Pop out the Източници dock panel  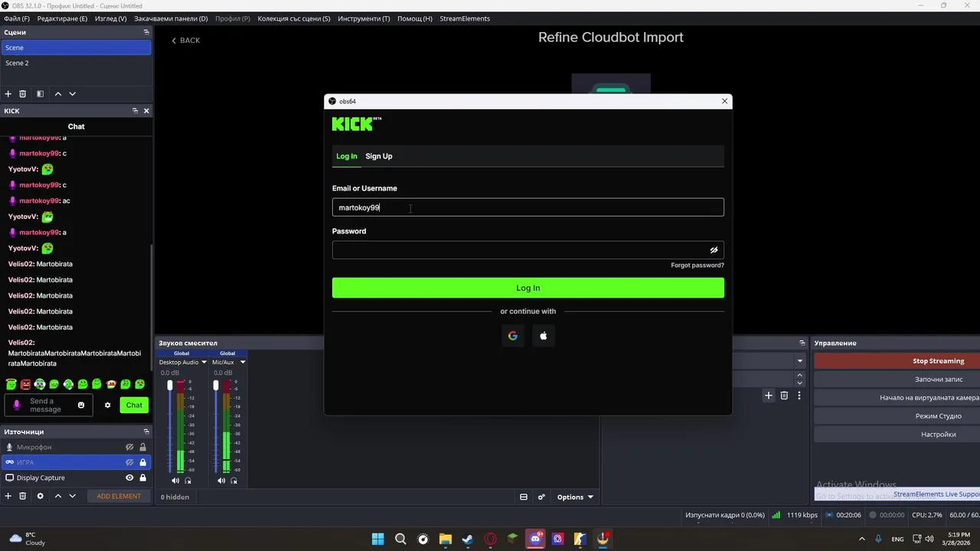146,432
